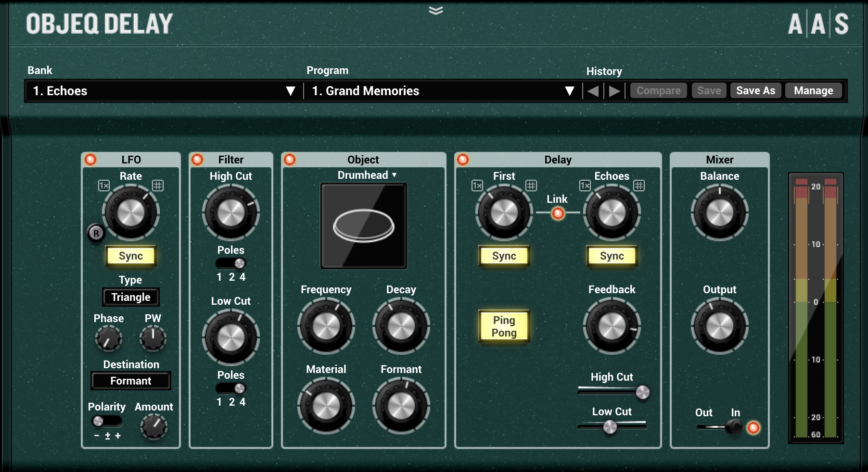Toggle the Filter section power LED
868x472 pixels.
point(197,159)
